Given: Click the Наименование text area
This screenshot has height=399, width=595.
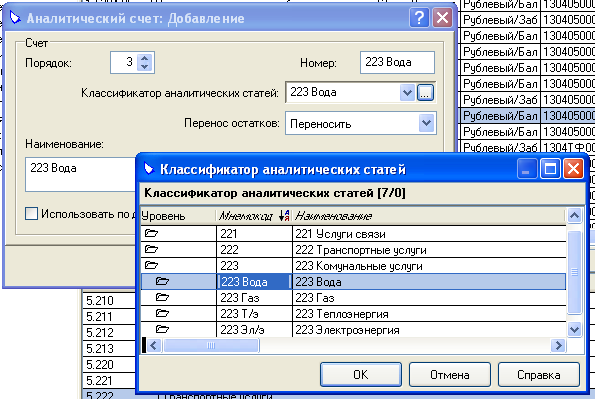Looking at the screenshot, I should 80,175.
